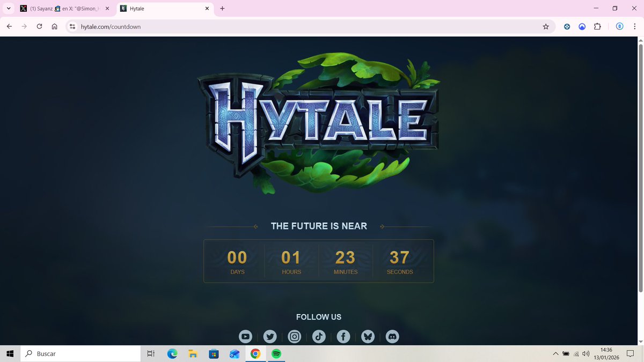Switch to the Sayanz X tab
The width and height of the screenshot is (644, 362).
(65, 9)
